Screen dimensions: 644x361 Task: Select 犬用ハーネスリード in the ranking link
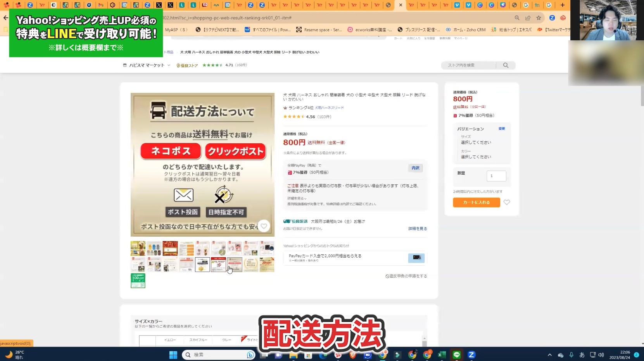pyautogui.click(x=330, y=108)
